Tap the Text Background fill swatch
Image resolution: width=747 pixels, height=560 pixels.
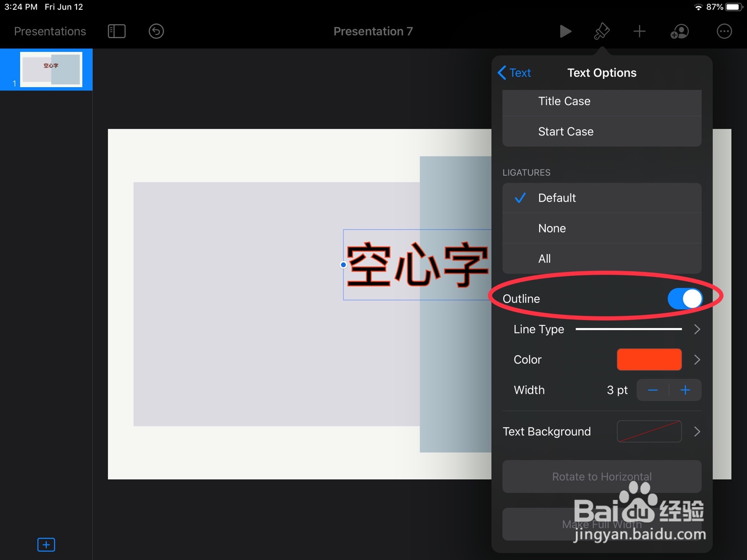(x=649, y=432)
